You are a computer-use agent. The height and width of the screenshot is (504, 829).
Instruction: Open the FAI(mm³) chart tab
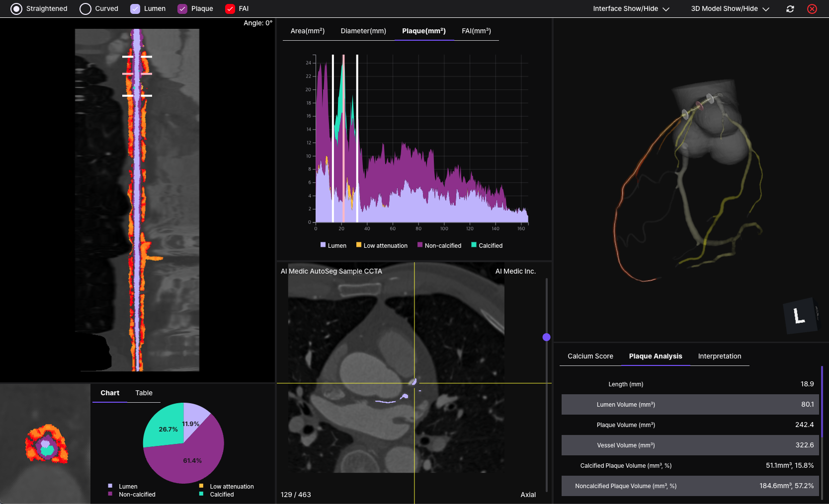476,31
